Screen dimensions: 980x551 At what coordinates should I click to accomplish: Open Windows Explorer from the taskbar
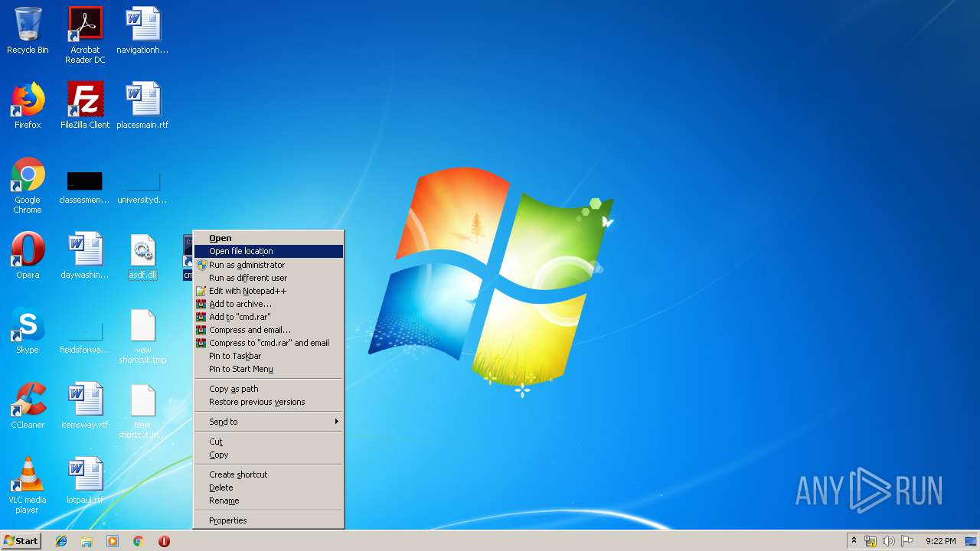[87, 541]
